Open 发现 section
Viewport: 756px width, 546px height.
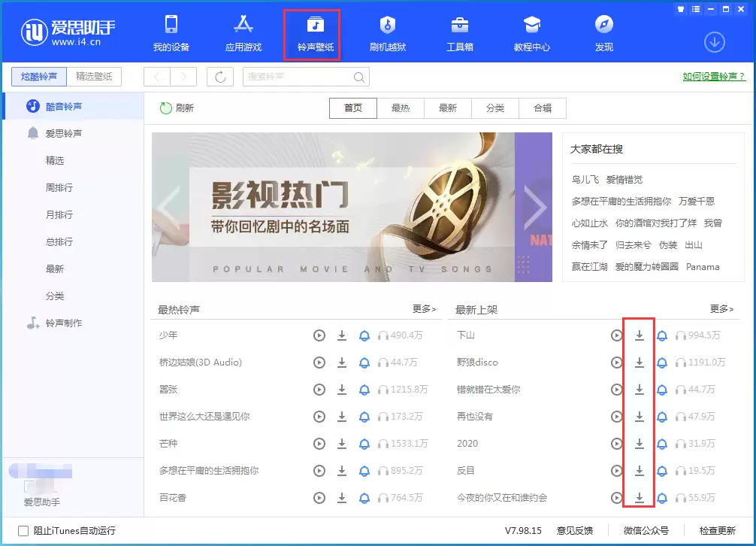pyautogui.click(x=603, y=33)
